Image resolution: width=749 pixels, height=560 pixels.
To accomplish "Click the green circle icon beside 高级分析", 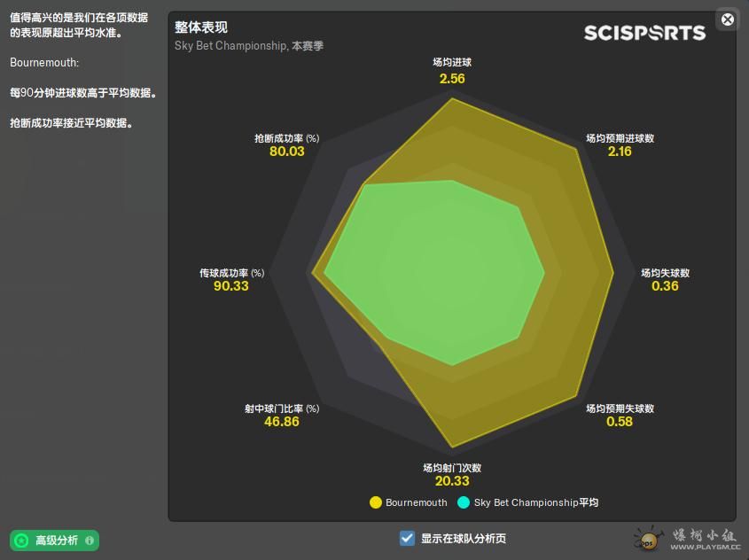I will pos(21,541).
